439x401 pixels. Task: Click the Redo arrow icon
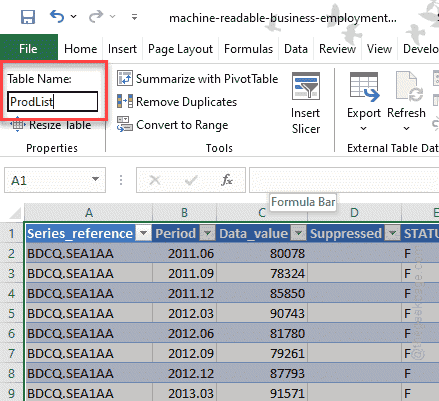pyautogui.click(x=96, y=16)
